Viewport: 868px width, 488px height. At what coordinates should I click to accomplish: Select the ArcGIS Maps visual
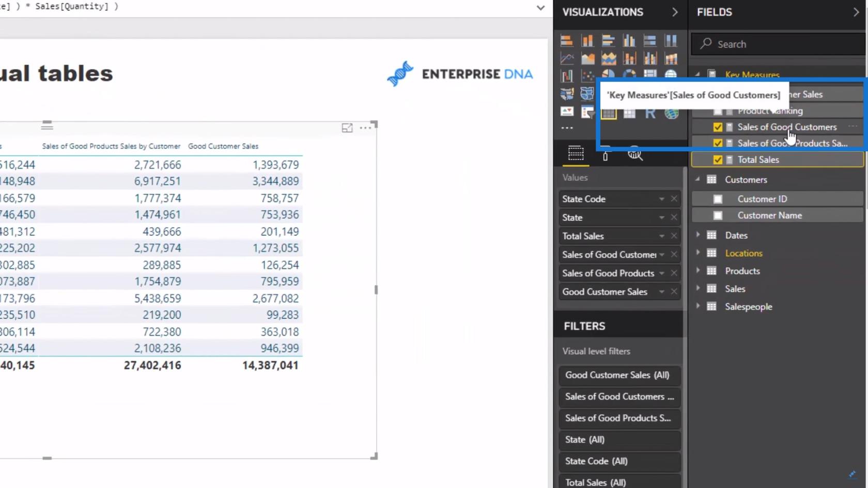[671, 113]
